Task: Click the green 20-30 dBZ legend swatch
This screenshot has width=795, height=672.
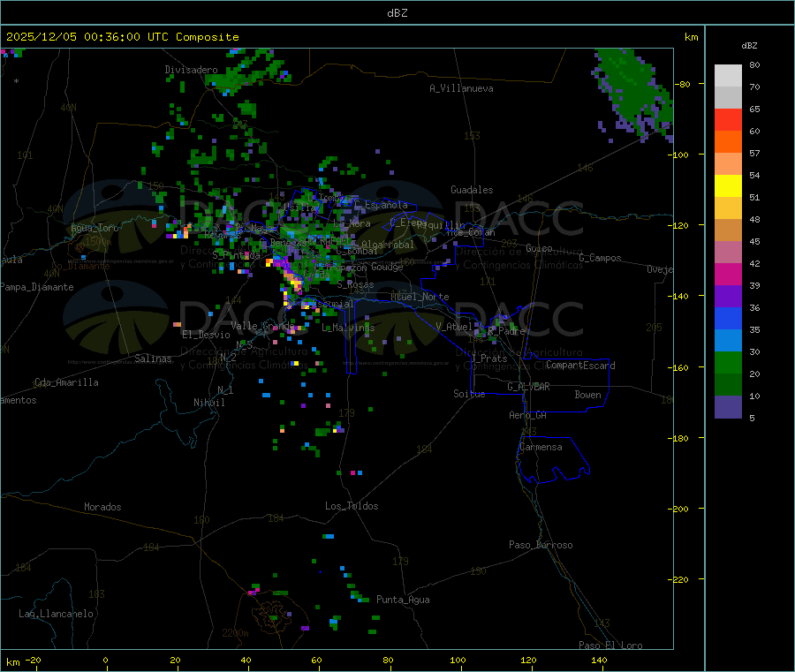Action: (x=728, y=362)
